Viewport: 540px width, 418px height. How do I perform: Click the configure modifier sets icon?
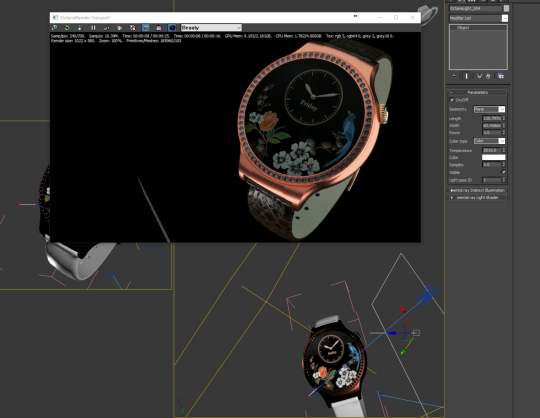click(501, 76)
